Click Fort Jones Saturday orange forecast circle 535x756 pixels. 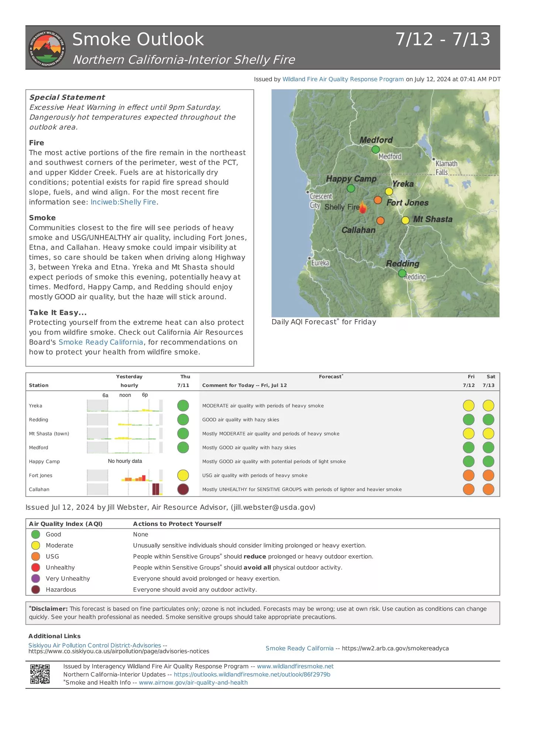point(488,475)
